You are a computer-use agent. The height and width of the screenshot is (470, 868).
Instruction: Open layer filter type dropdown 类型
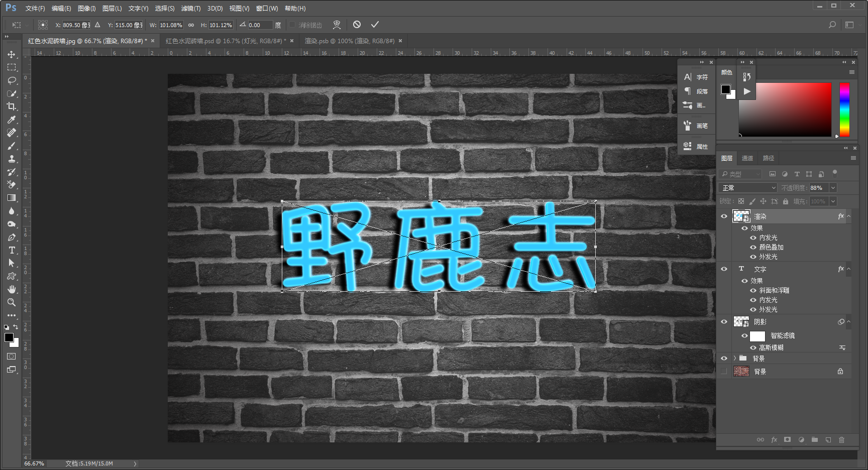tap(741, 174)
